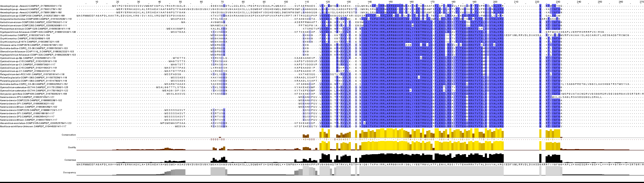Viewport: 644px width, 183px height.
Task: Select the Pelagodinium-beii-RCC1491 sequence label
Action: pyautogui.click(x=32, y=74)
